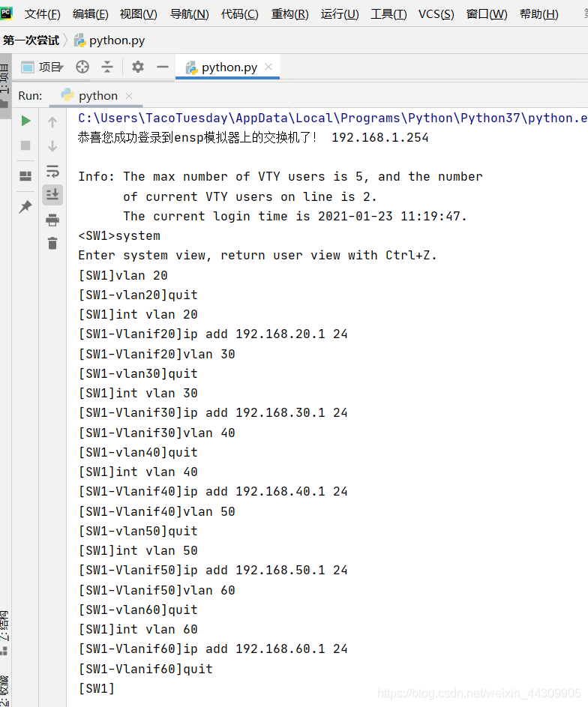Click 第一次尝试 breadcrumb
The image size is (588, 707).
pyautogui.click(x=31, y=40)
